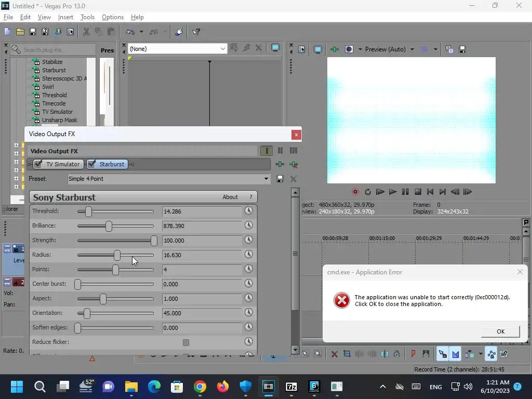
Task: Click the Search plug-ins field
Action: [53, 49]
